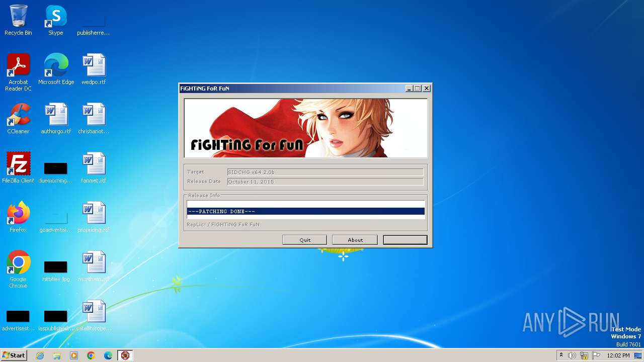Screen dimensions: 644x362
Task: Minimize the FiGHTiNG FoR FuN window
Action: click(x=409, y=88)
